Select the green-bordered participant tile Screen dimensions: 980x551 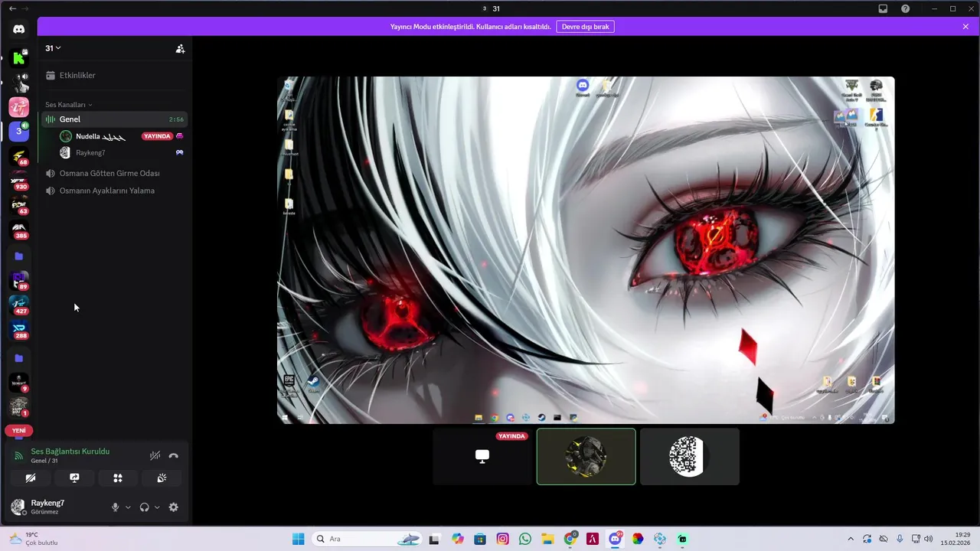click(x=586, y=456)
